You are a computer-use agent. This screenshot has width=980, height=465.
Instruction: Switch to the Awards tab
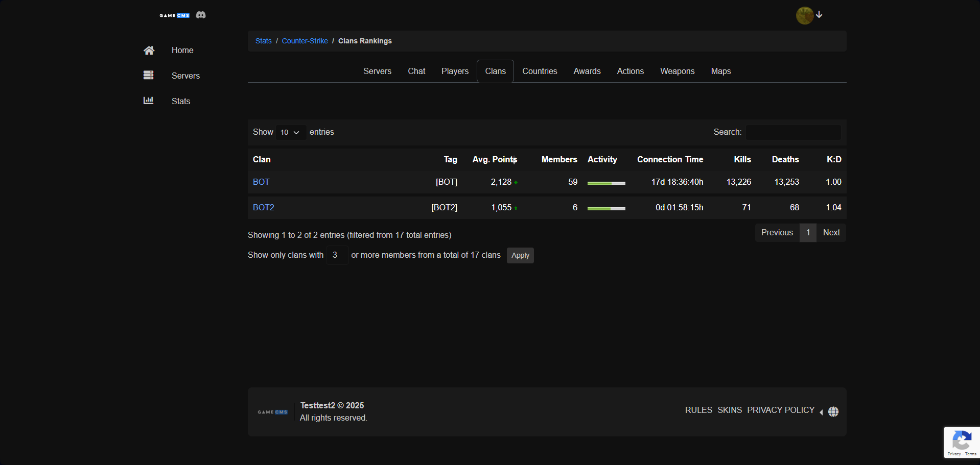[x=587, y=71]
